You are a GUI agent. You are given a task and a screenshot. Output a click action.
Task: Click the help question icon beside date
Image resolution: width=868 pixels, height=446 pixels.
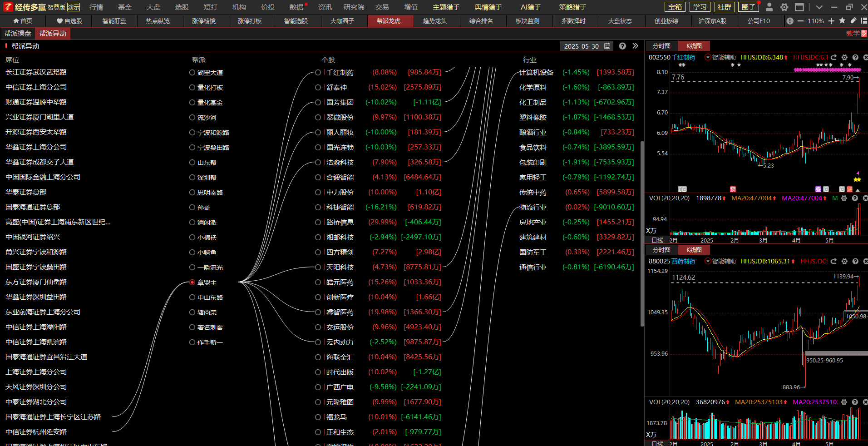(x=622, y=46)
